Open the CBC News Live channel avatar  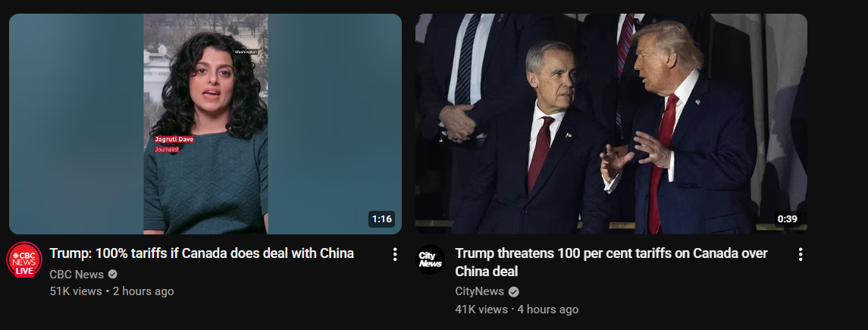[24, 259]
